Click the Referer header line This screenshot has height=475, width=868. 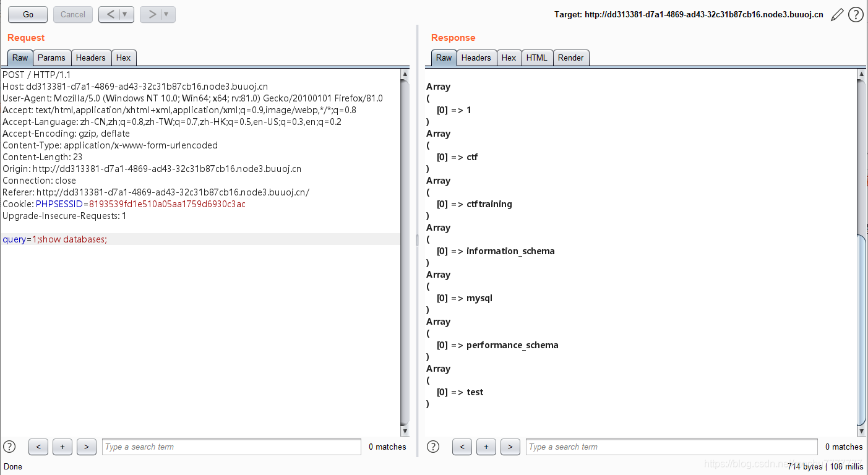tap(156, 192)
